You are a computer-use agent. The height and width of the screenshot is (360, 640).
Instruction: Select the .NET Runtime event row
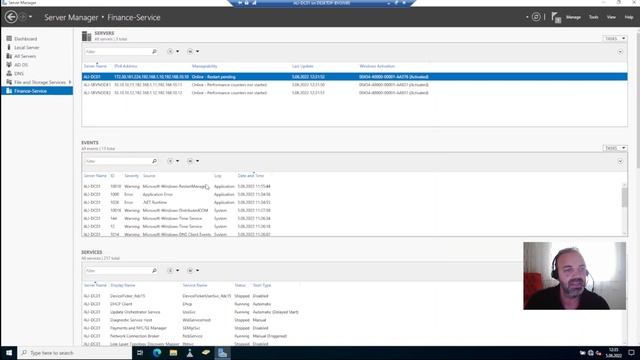click(353, 202)
